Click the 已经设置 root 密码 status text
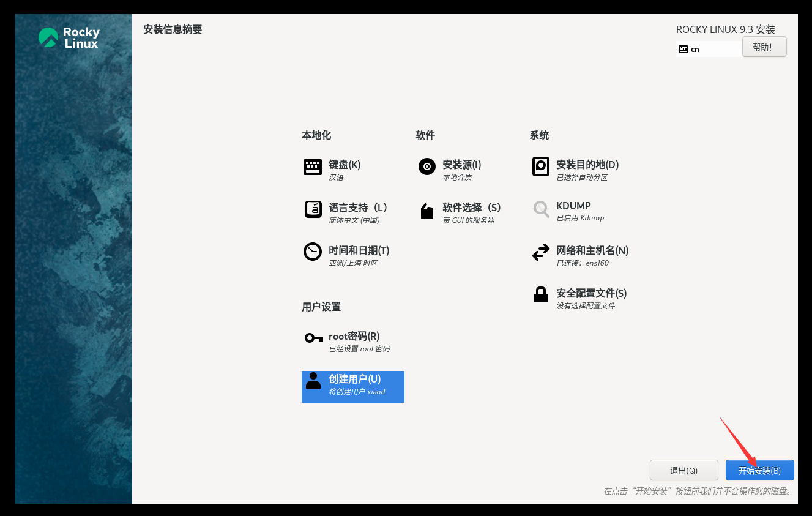Image resolution: width=812 pixels, height=516 pixels. point(359,349)
